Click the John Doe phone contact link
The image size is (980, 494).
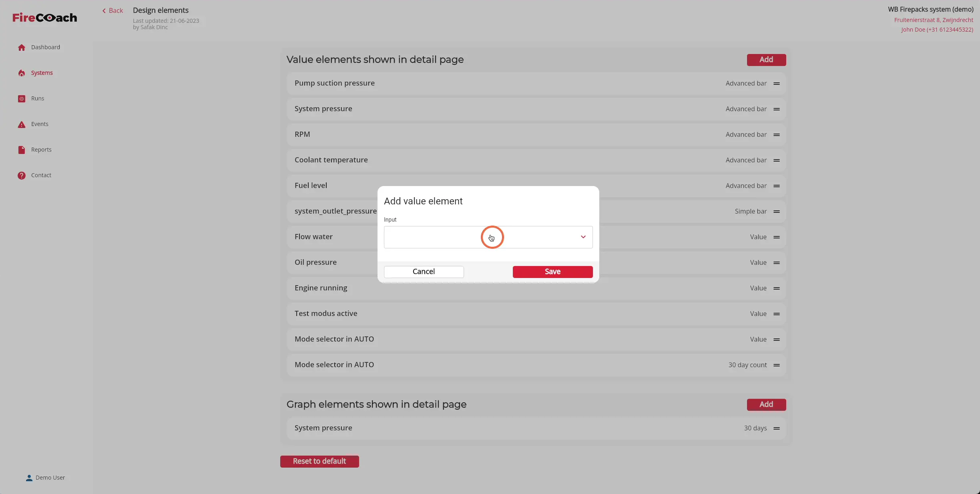937,30
